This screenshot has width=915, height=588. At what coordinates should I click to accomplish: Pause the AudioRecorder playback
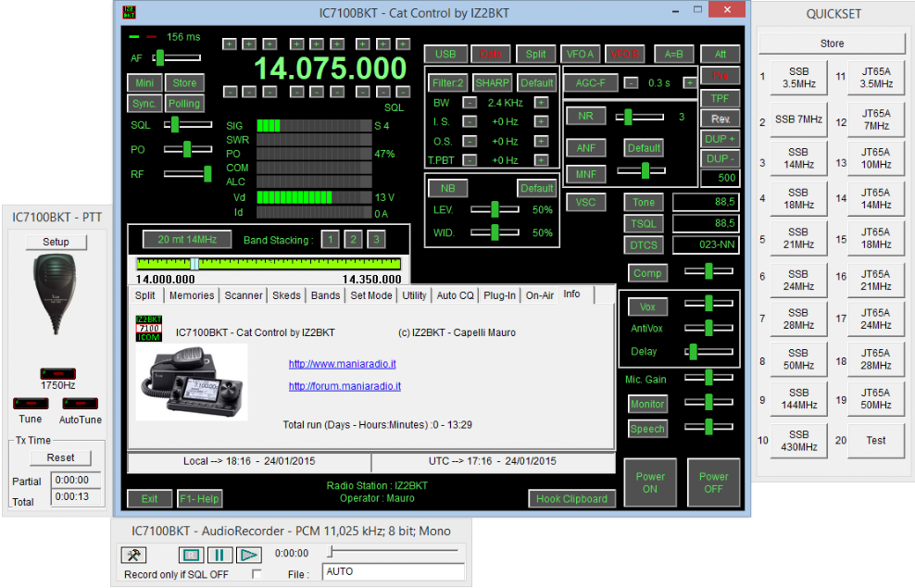[x=219, y=555]
